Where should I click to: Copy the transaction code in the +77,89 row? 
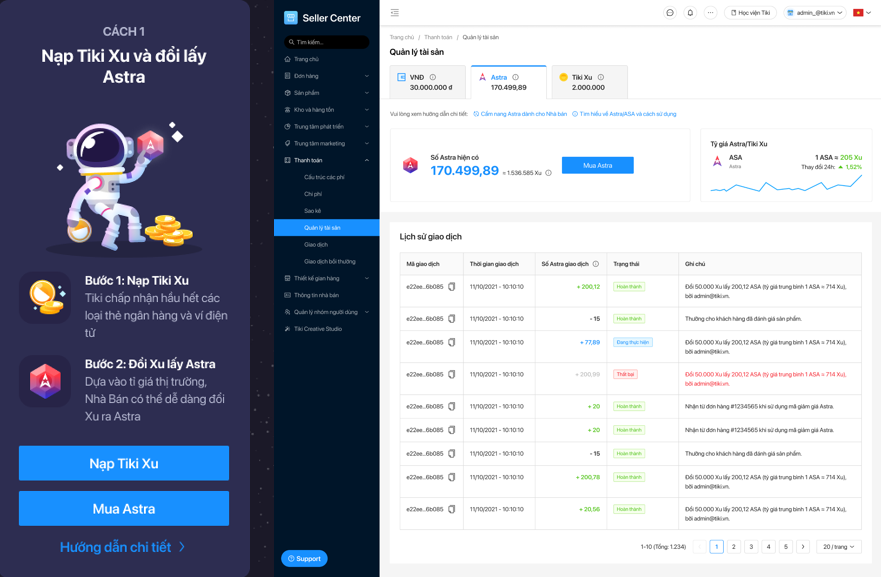click(x=451, y=342)
